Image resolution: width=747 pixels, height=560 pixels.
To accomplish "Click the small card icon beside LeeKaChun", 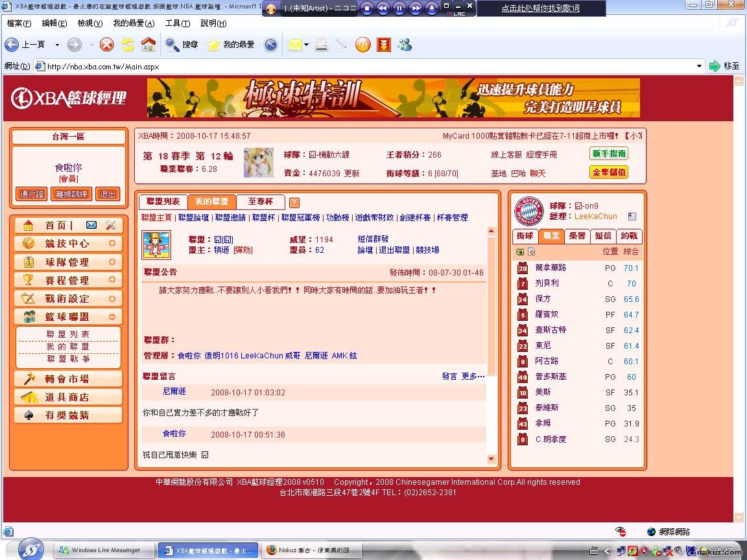I will 632,216.
